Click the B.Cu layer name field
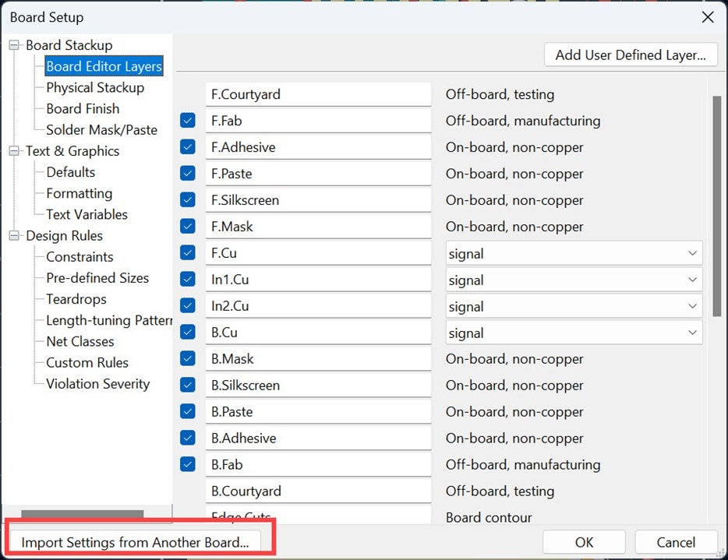The image size is (728, 560). pos(318,333)
